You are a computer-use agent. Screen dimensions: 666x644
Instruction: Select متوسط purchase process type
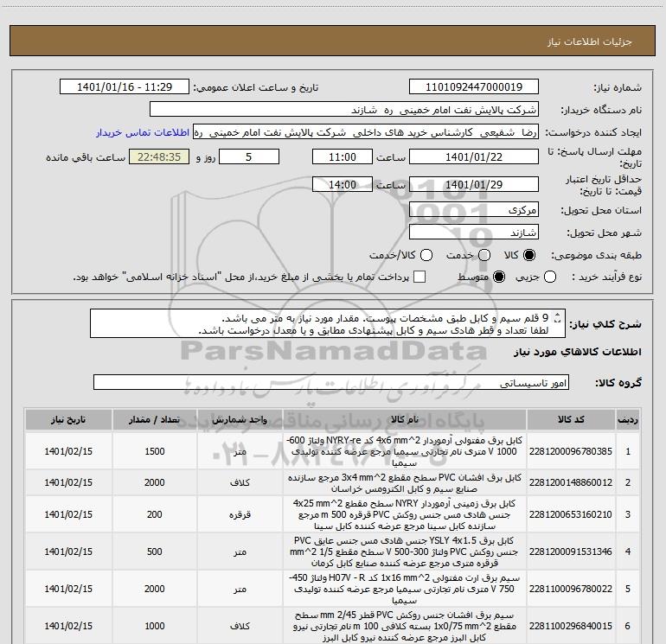[497, 277]
